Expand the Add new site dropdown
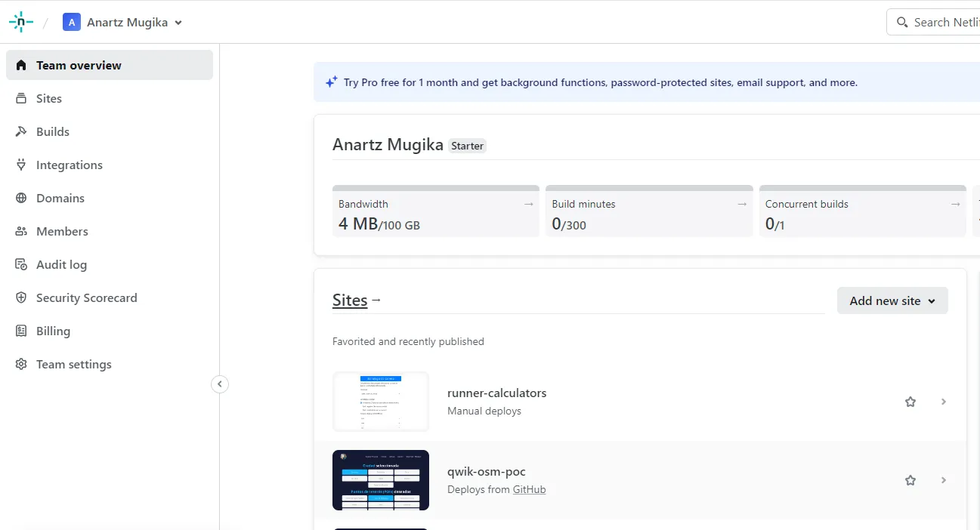 point(892,300)
